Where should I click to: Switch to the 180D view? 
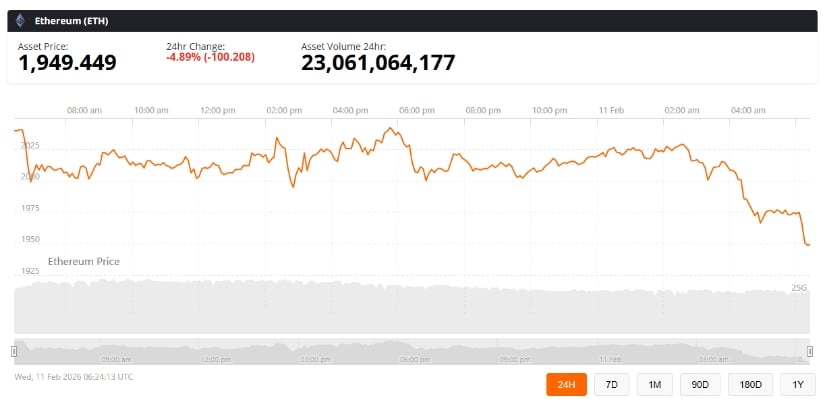click(x=751, y=384)
